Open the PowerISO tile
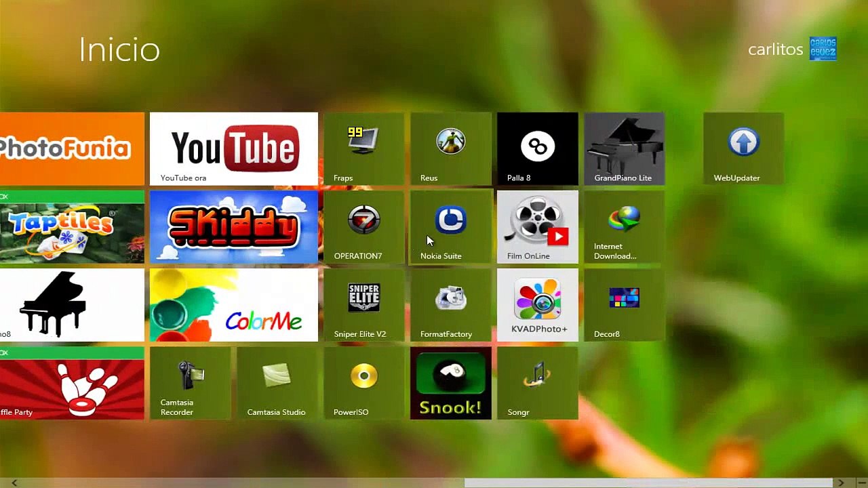Viewport: 868px width, 488px height. click(x=363, y=383)
